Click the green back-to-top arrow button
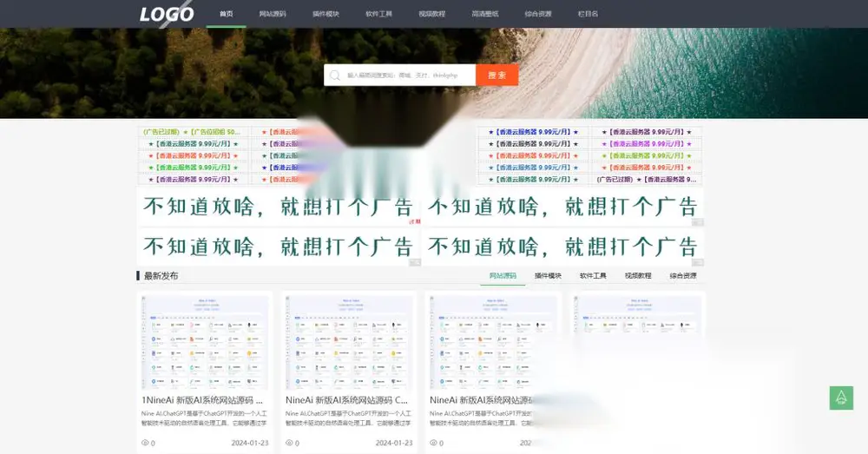The height and width of the screenshot is (454, 868). tap(841, 398)
